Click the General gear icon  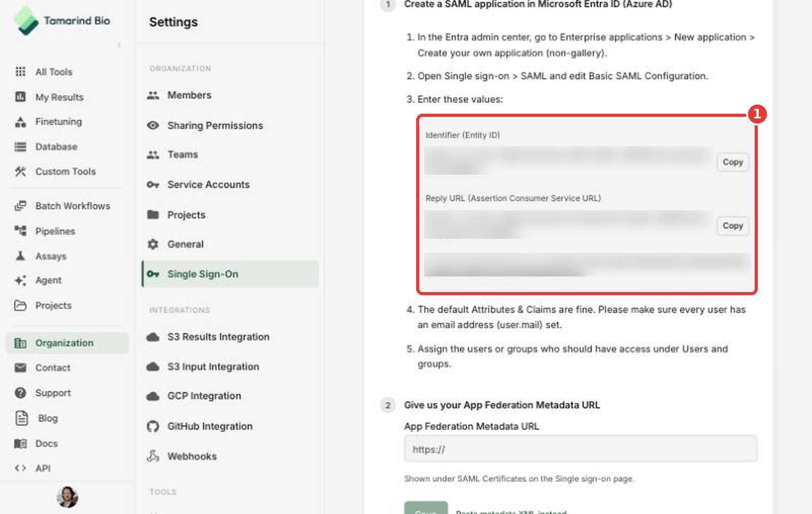pos(153,244)
